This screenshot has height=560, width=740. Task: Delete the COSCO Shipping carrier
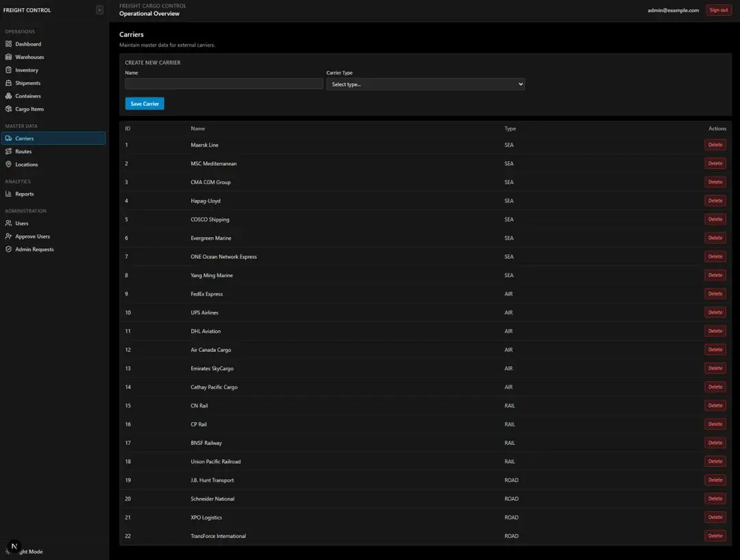pyautogui.click(x=715, y=219)
